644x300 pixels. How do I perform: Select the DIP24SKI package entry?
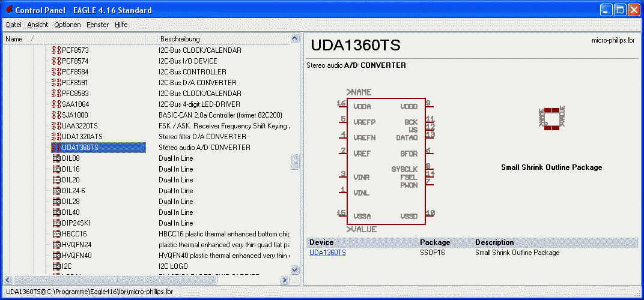[76, 223]
